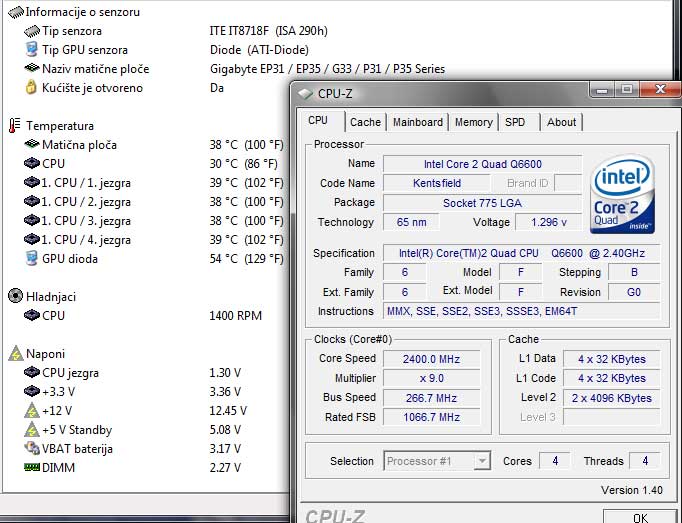Click the VBAT baterija battery icon

click(32, 448)
